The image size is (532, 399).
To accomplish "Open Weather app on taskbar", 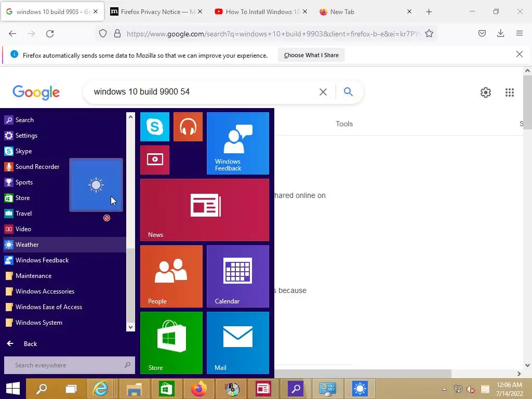I will [360, 389].
